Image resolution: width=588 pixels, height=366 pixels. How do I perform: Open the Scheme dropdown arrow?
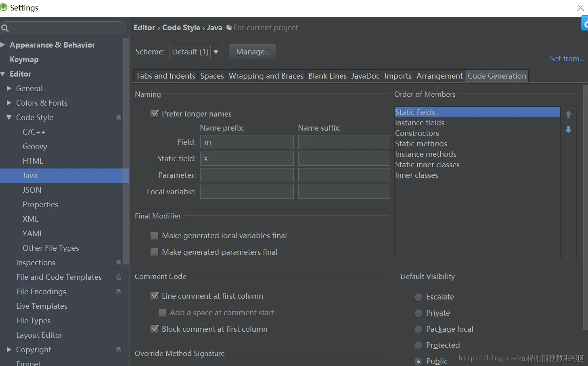click(x=216, y=52)
